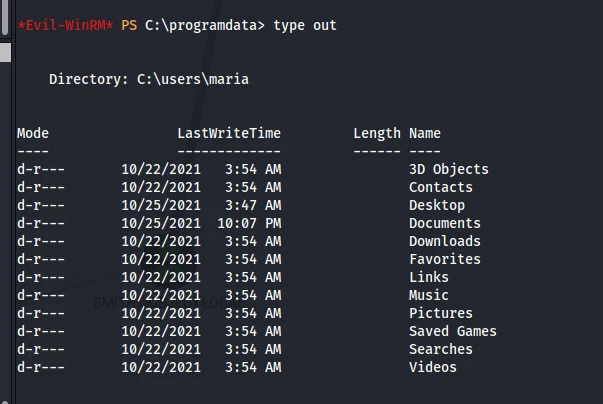Screen dimensions: 603x404
Task: Click the Contacts directory entry
Action: pos(441,187)
